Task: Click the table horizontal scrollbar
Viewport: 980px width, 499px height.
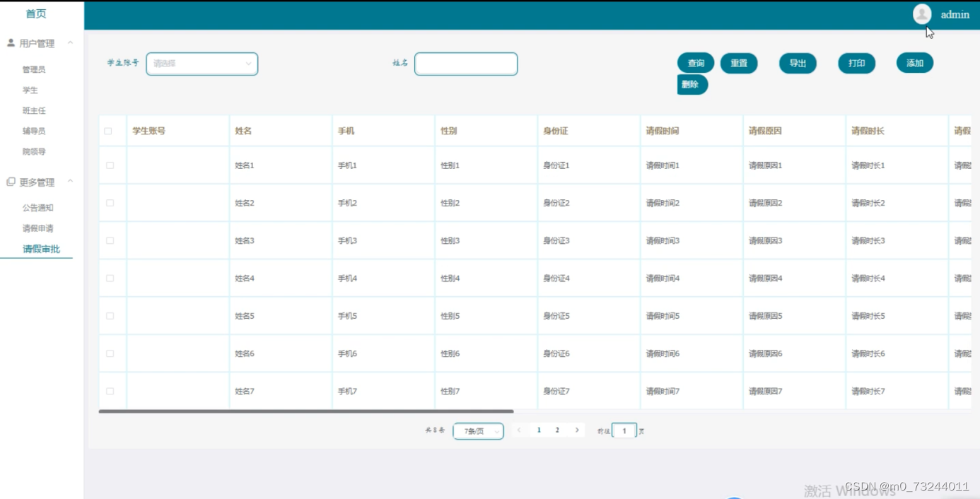Action: click(306, 411)
